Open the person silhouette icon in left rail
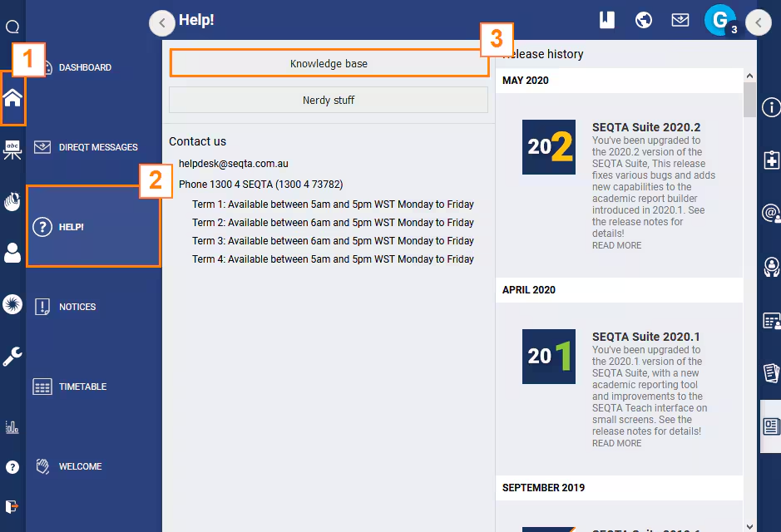 pyautogui.click(x=12, y=253)
